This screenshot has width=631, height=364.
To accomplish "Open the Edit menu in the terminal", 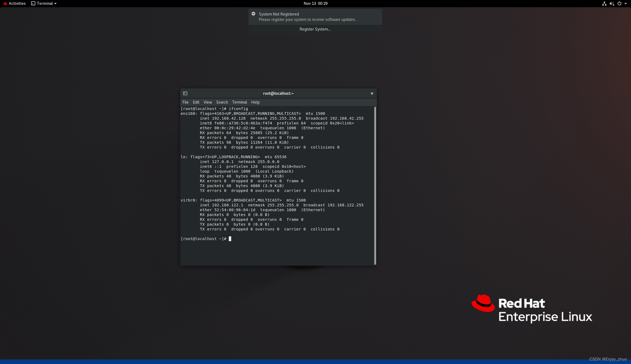I will tap(196, 102).
